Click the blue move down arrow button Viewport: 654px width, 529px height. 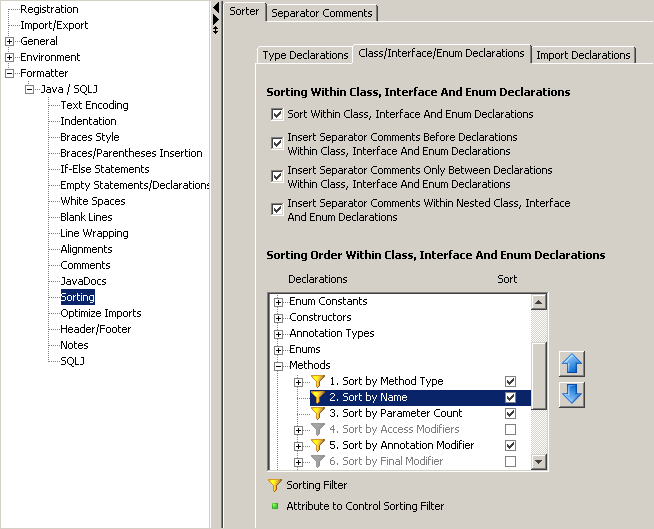click(572, 394)
